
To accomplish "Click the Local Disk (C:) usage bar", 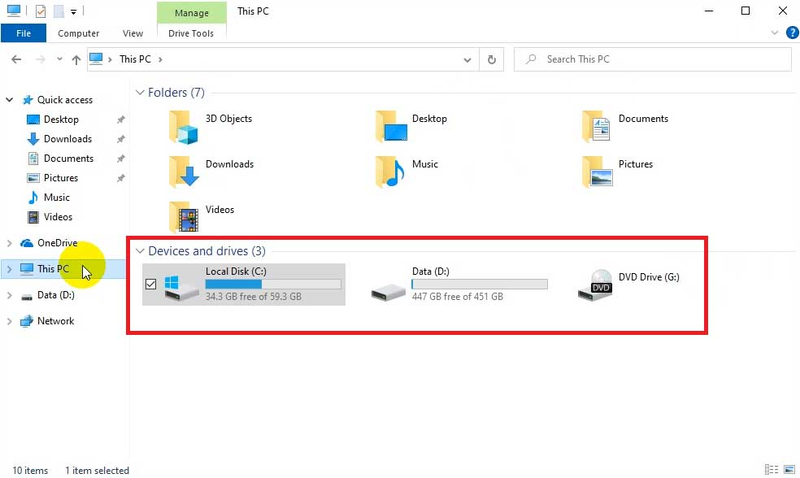I will tap(273, 284).
